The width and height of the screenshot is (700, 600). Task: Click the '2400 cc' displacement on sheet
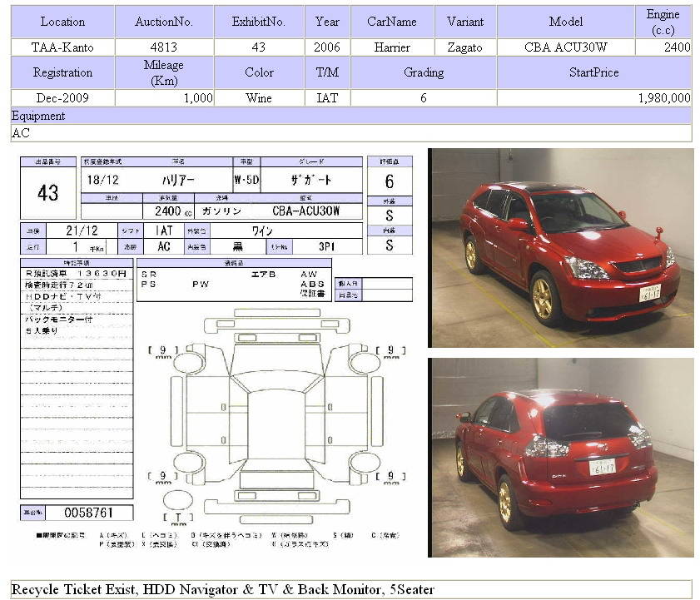click(173, 211)
